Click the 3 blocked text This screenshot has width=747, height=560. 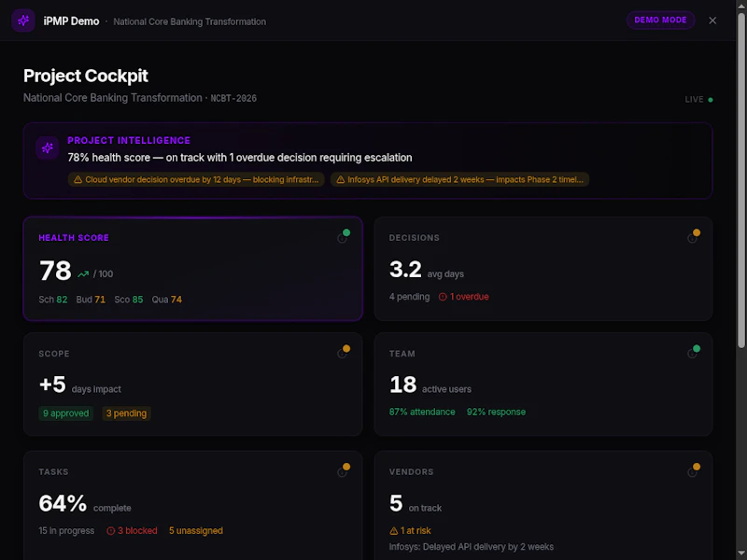(x=137, y=530)
